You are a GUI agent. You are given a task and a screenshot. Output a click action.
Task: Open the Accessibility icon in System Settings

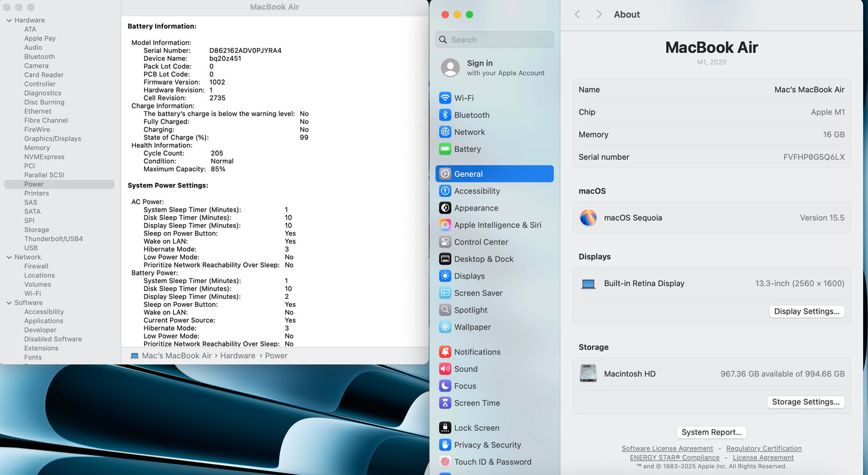[x=445, y=191]
